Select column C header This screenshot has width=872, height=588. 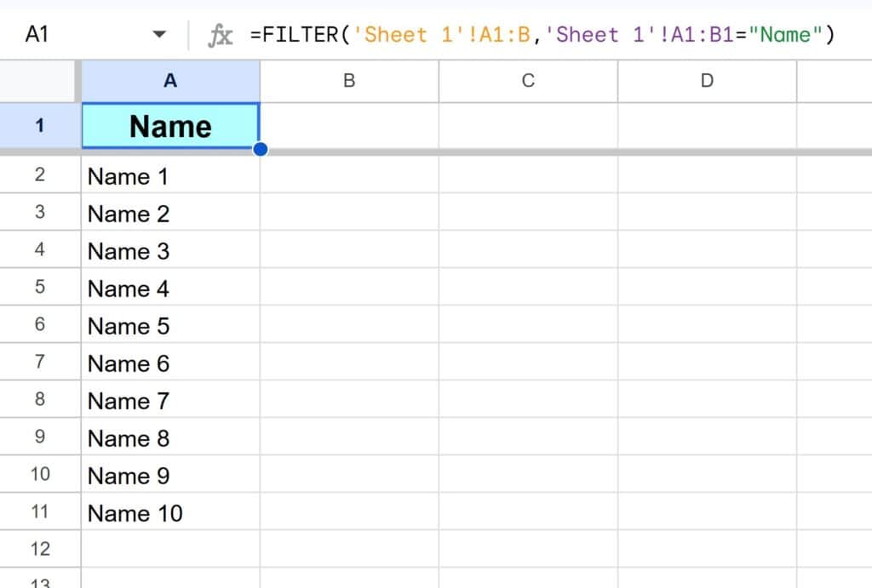click(528, 81)
